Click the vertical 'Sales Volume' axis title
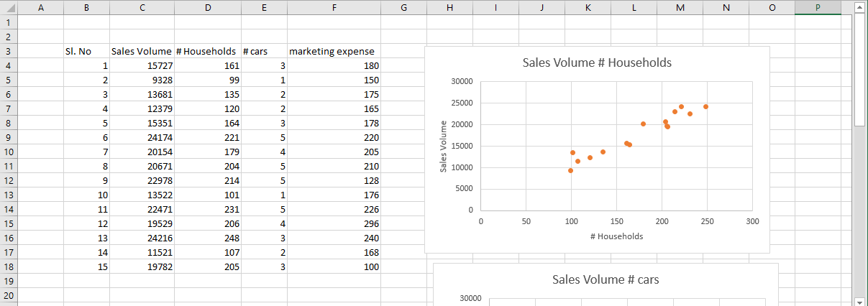The height and width of the screenshot is (306, 868). 444,146
